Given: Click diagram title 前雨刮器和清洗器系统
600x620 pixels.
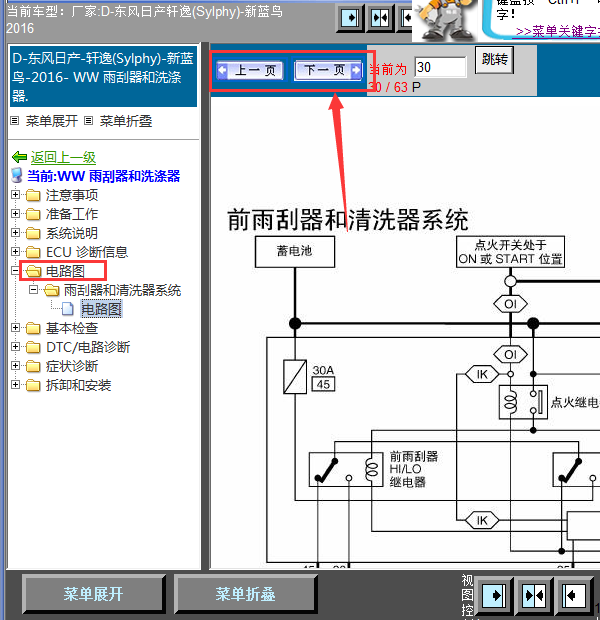Looking at the screenshot, I should pyautogui.click(x=348, y=220).
